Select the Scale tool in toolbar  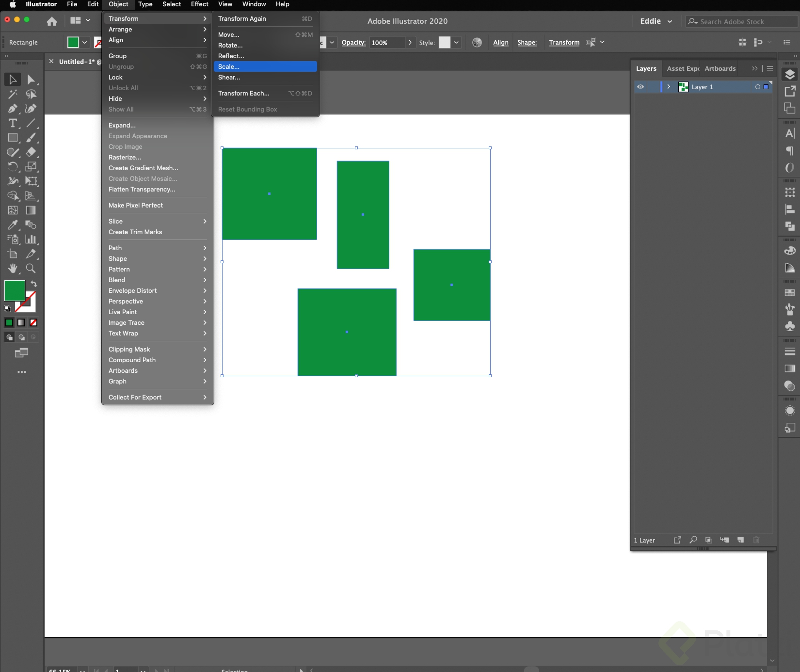[x=31, y=167]
